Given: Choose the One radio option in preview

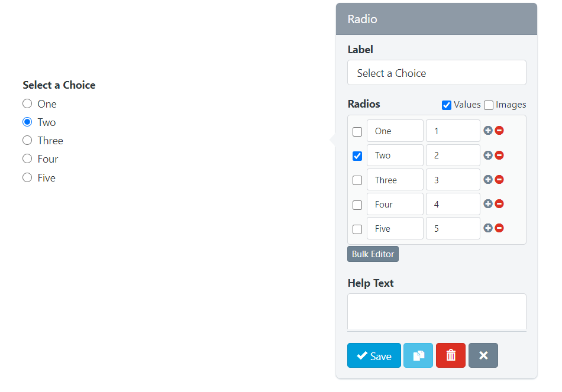Looking at the screenshot, I should coord(27,103).
